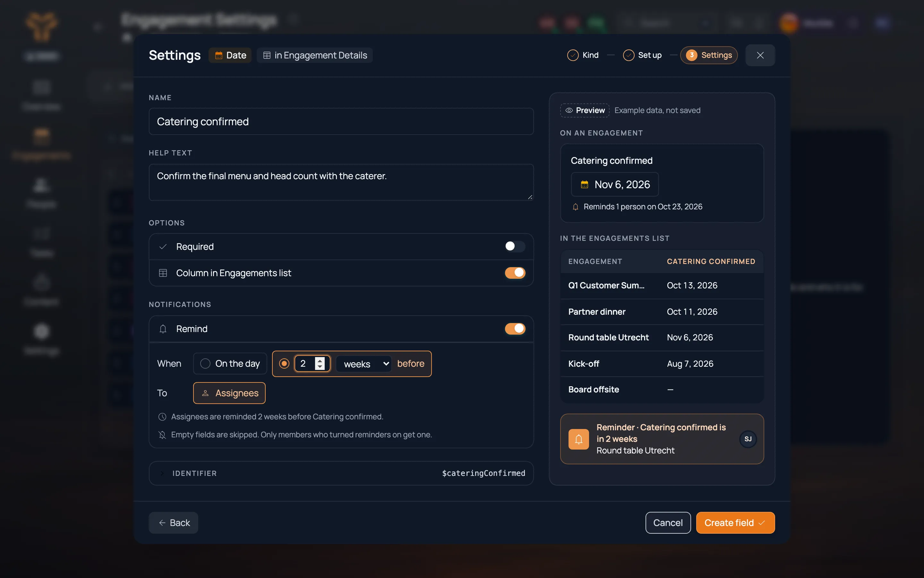
Task: Click the 'Round table Utrecht' row in the preview list
Action: click(x=662, y=337)
